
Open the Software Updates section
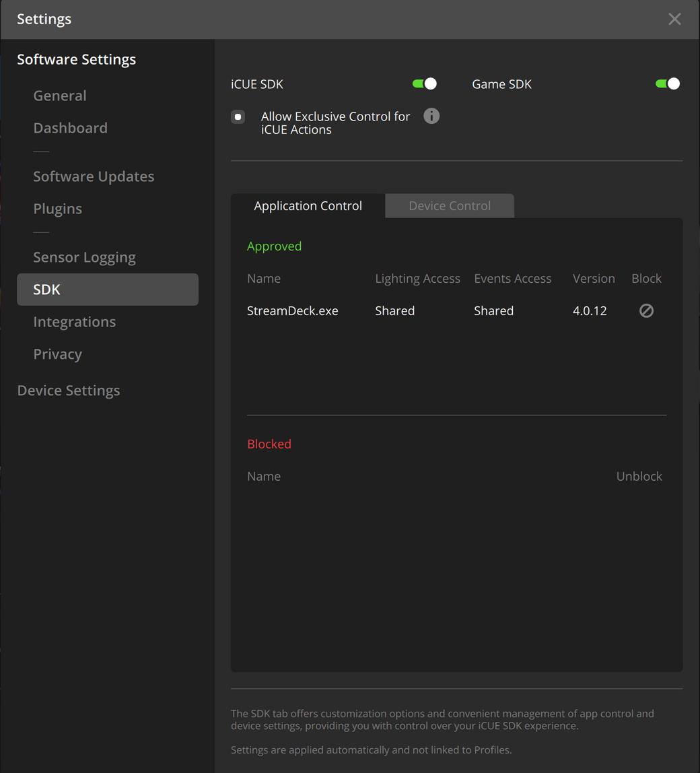pos(94,176)
